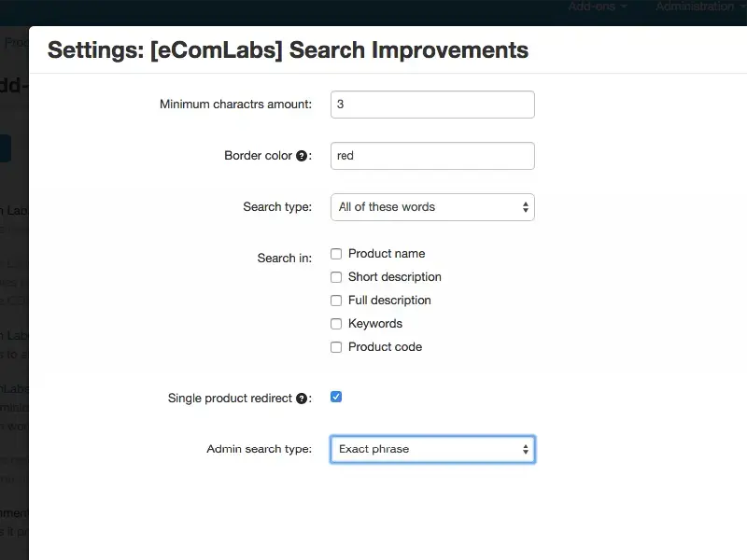Uncheck the Single product redirect checkbox
747x560 pixels.
pos(336,397)
